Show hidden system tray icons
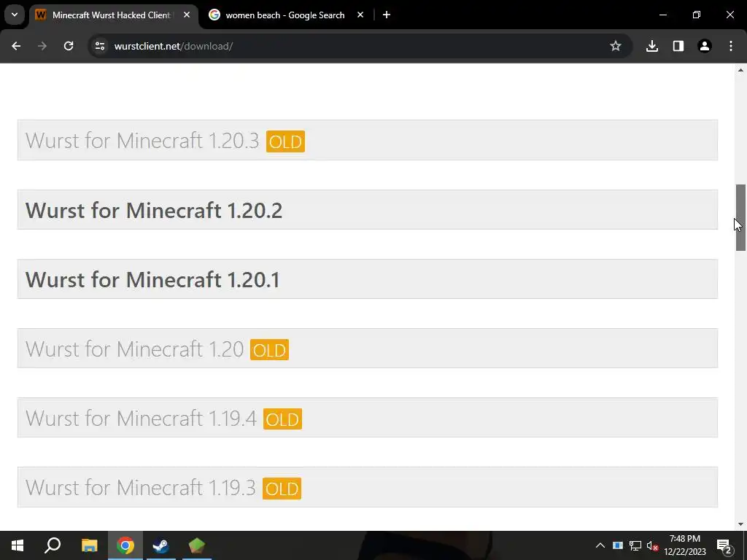Screen dimensions: 747x560 tap(600, 545)
